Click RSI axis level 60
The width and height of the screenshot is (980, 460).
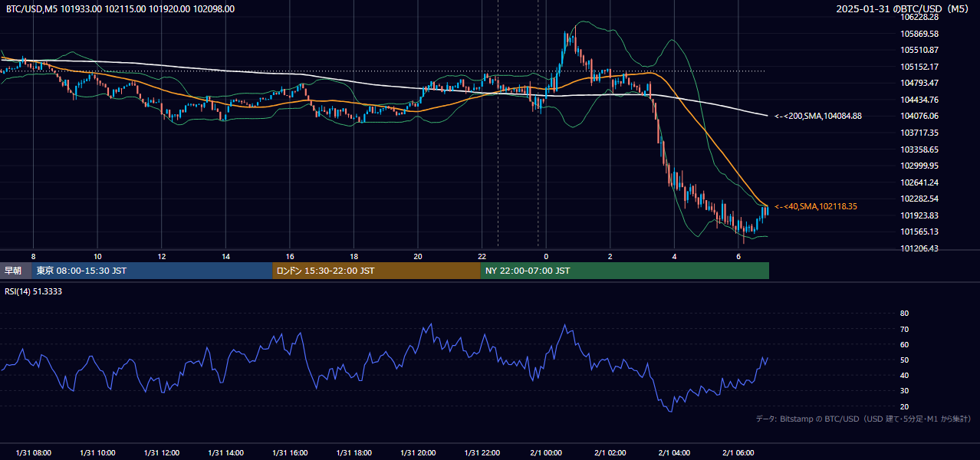click(x=904, y=344)
